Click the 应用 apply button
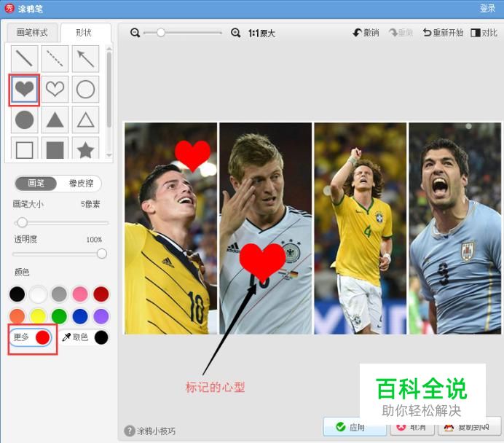Image resolution: width=504 pixels, height=443 pixels. [x=355, y=426]
